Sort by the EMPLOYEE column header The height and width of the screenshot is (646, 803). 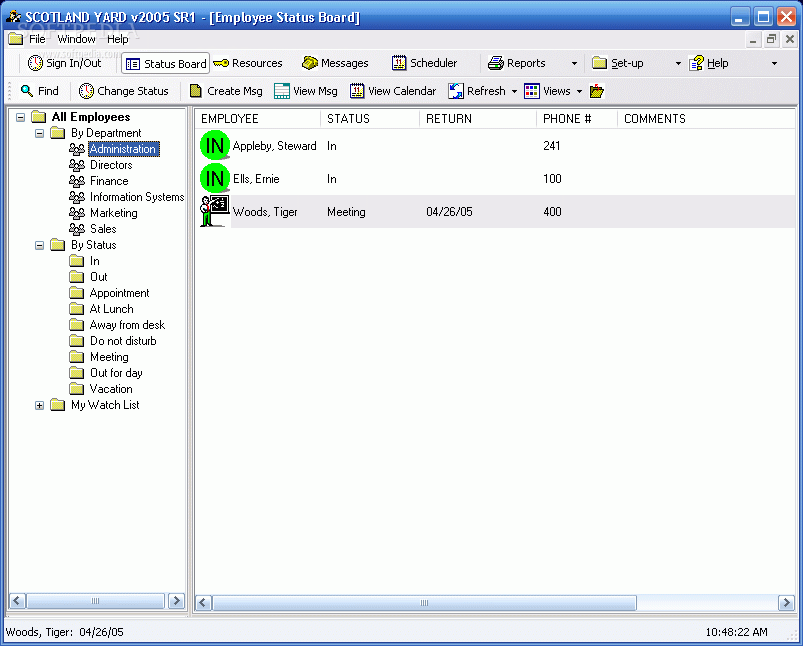coord(258,119)
